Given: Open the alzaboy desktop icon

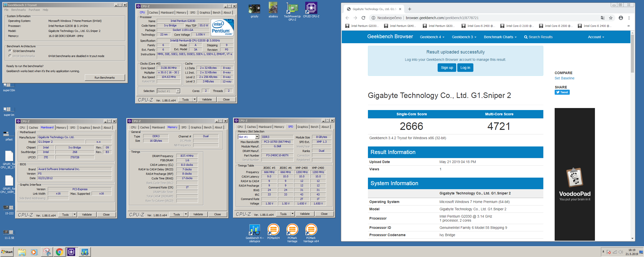Looking at the screenshot, I should (273, 10).
